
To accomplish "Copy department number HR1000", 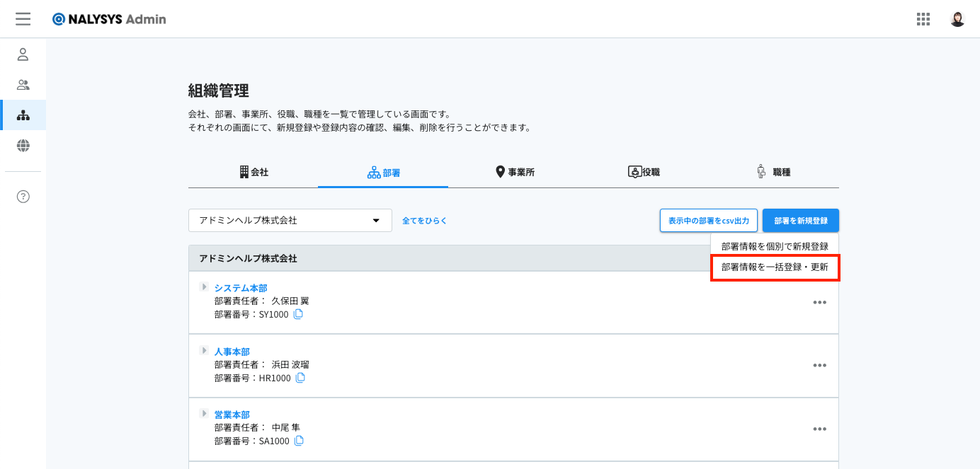I will (300, 378).
